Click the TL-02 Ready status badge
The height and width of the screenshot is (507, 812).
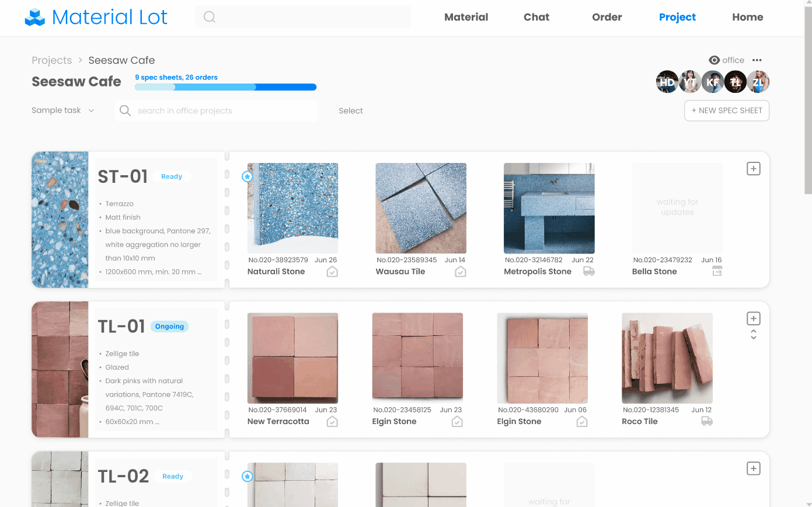point(173,477)
